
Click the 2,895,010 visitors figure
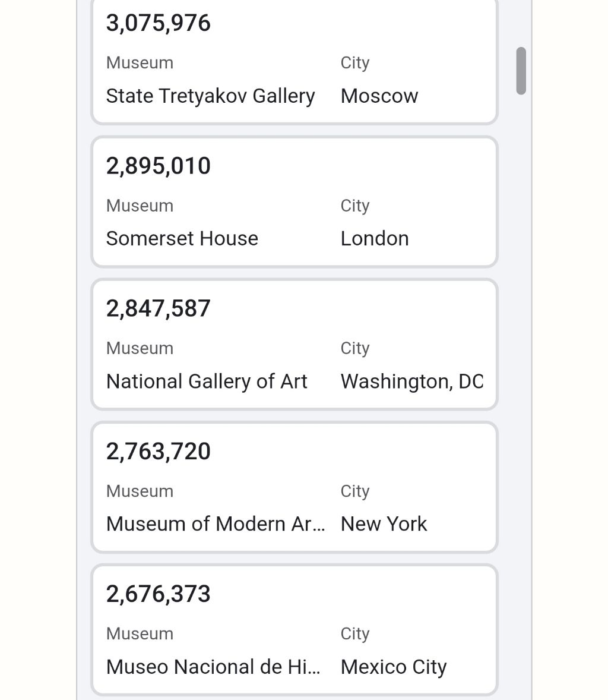click(158, 166)
